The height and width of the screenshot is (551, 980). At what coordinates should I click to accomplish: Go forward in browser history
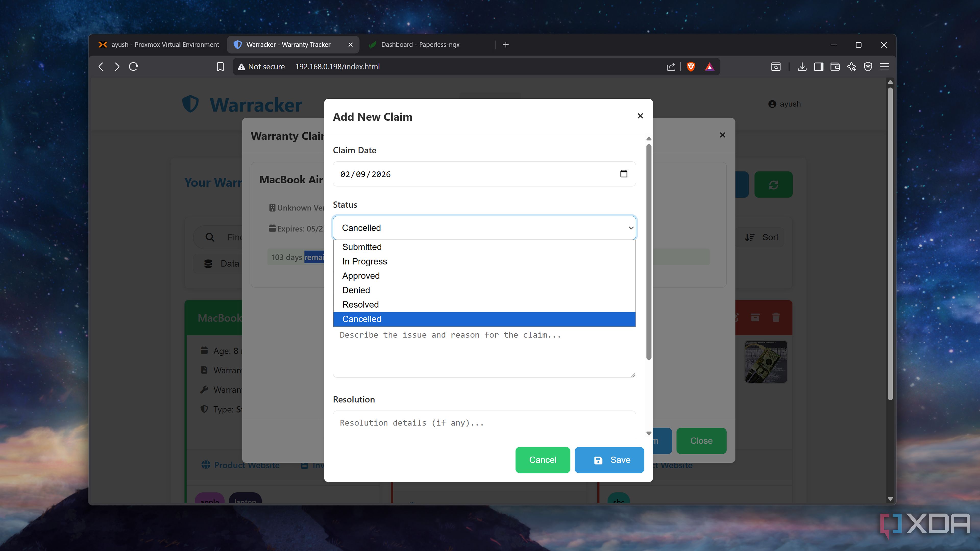point(117,67)
